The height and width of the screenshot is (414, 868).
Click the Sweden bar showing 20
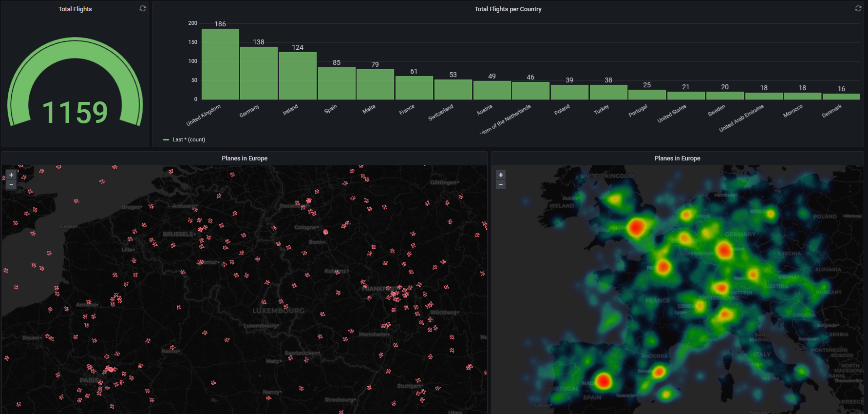725,96
